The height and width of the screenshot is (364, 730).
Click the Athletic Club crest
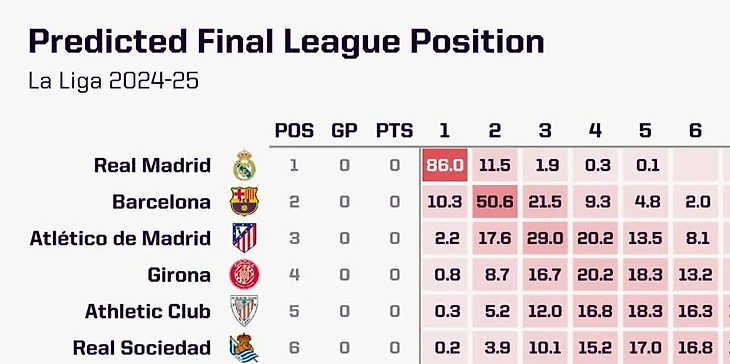coord(244,310)
